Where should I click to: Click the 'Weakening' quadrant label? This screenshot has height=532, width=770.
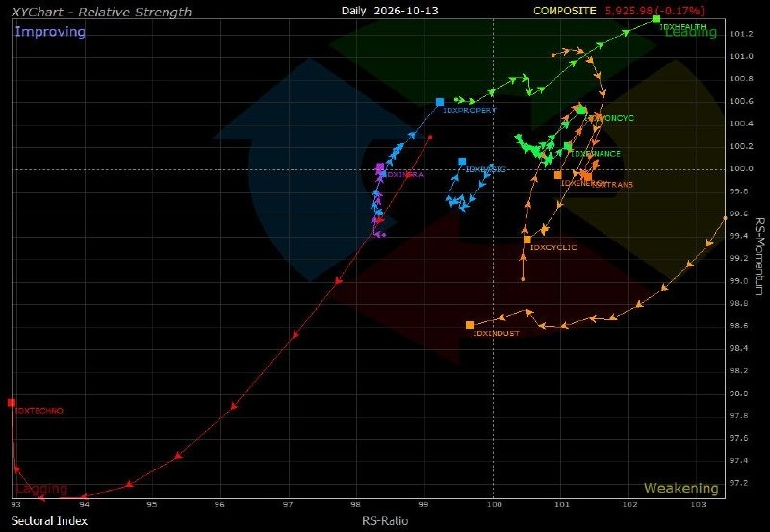pos(681,488)
